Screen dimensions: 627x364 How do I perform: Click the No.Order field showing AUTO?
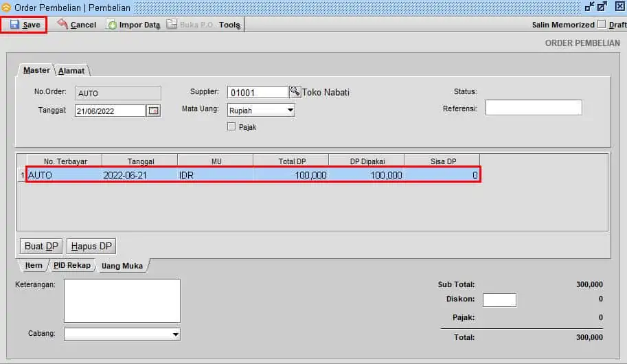click(x=118, y=93)
